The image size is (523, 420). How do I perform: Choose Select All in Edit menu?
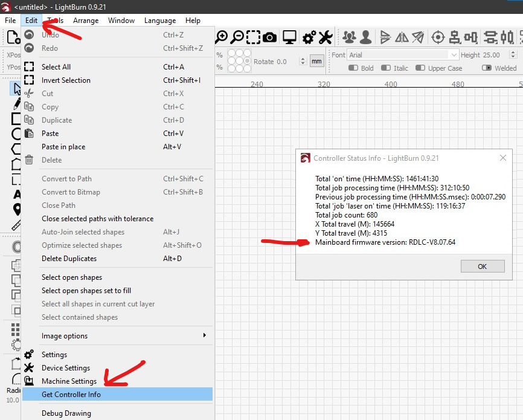pyautogui.click(x=117, y=66)
